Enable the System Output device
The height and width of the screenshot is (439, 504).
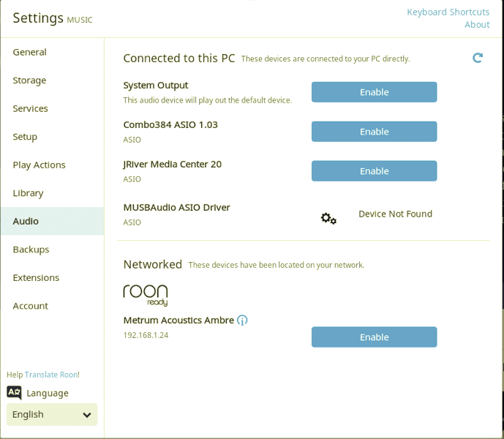click(374, 92)
